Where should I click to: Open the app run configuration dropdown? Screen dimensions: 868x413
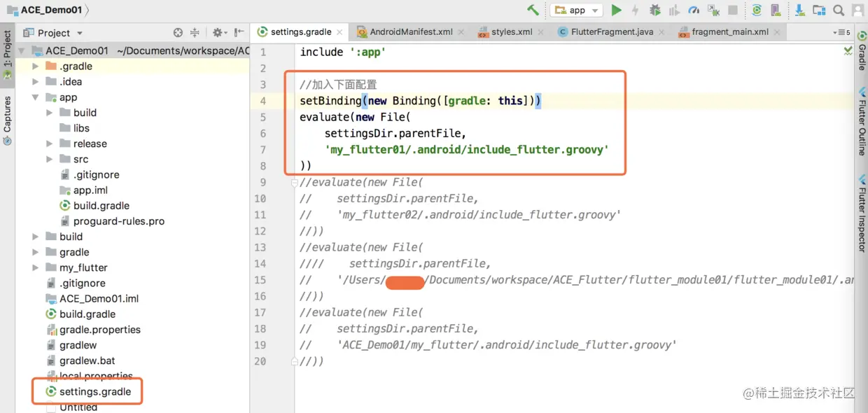pos(577,10)
